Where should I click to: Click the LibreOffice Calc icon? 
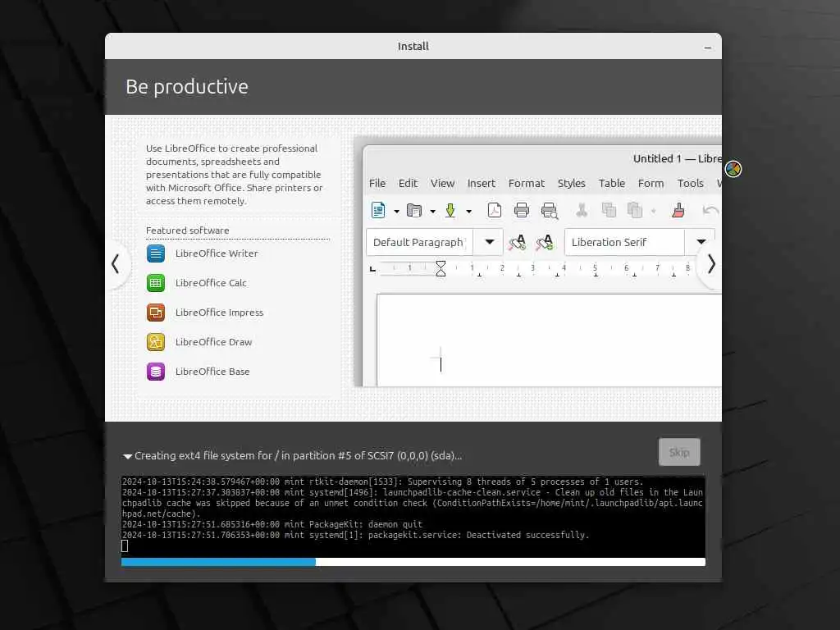[x=156, y=283]
